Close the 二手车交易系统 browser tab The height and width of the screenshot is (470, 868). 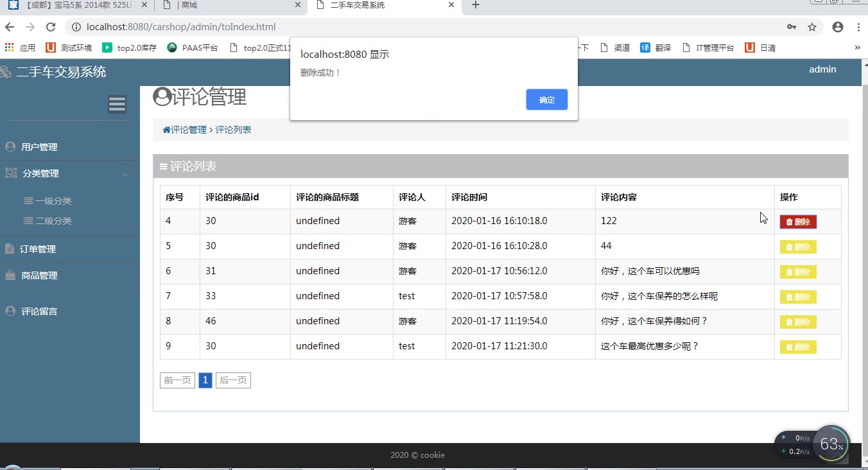click(451, 5)
